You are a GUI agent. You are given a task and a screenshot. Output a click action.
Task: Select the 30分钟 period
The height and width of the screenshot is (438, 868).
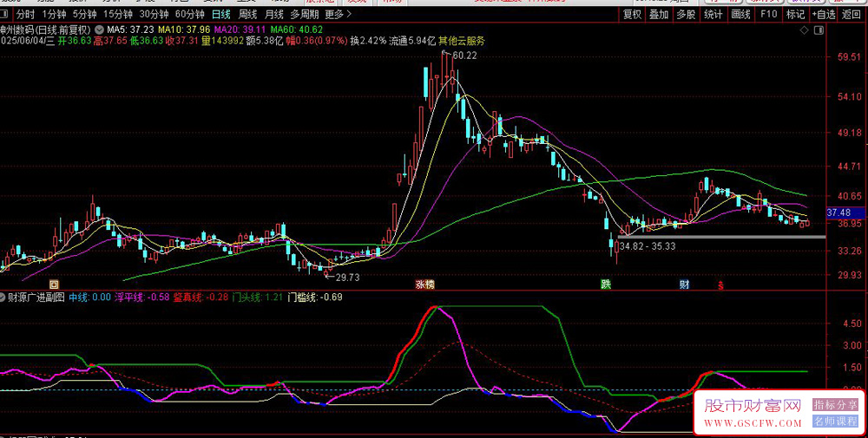(x=154, y=15)
